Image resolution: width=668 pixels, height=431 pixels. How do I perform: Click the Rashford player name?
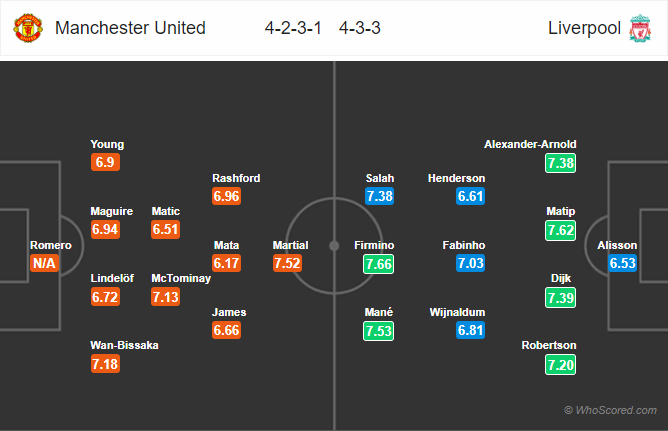(236, 178)
